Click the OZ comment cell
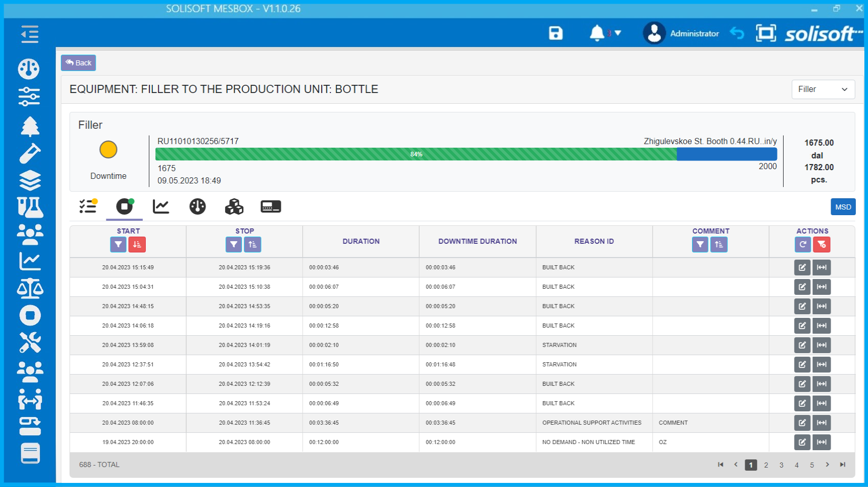 click(710, 442)
